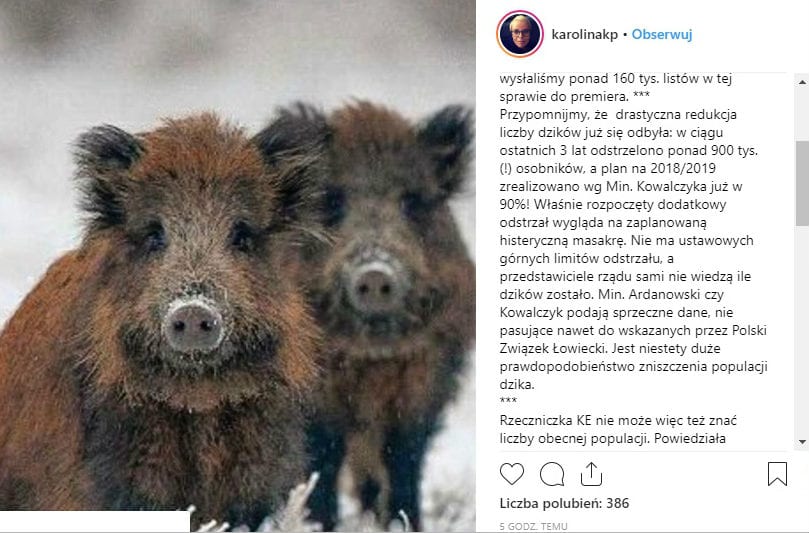This screenshot has height=533, width=809.
Task: Open the 5 GODZ. TEMU timestamp link
Action: [533, 526]
